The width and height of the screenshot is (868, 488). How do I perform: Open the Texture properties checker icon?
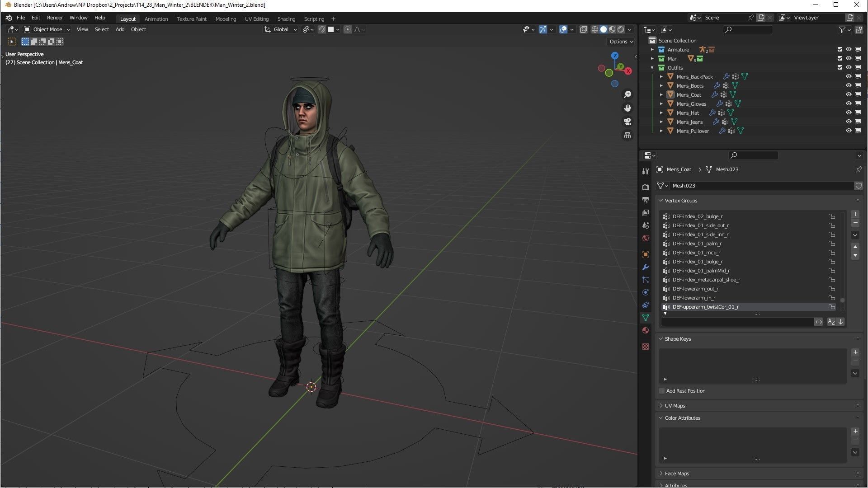(x=646, y=347)
